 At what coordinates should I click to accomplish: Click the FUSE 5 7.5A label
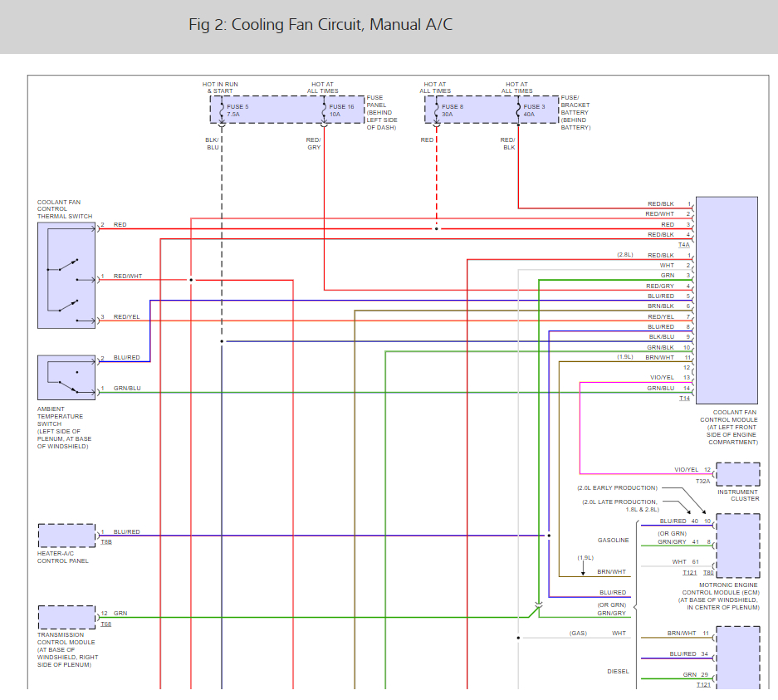237,110
